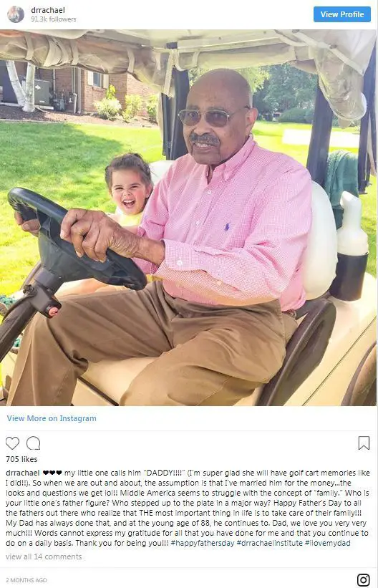
Task: Click the Instagram logo icon
Action: tap(363, 579)
